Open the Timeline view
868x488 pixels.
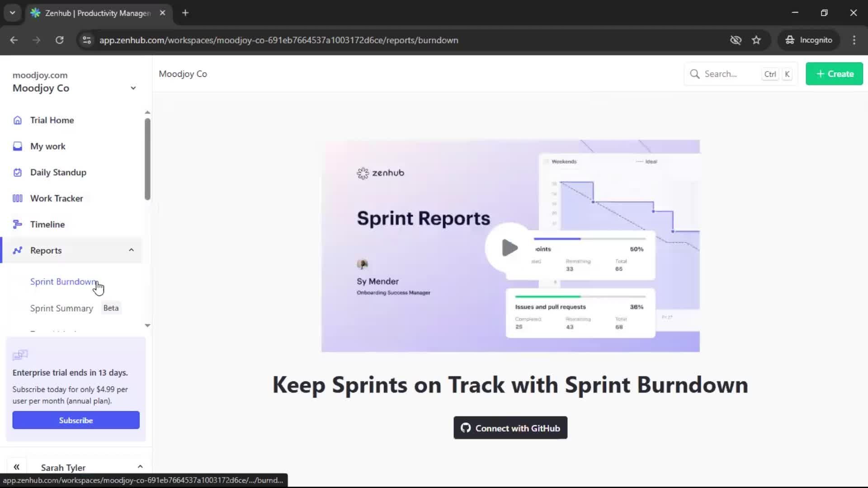coord(47,224)
